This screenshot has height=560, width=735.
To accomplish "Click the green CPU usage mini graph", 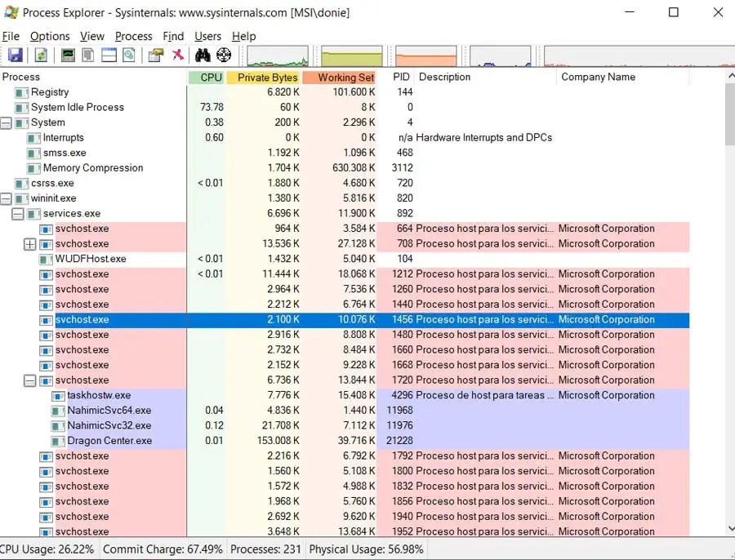I will (x=278, y=56).
